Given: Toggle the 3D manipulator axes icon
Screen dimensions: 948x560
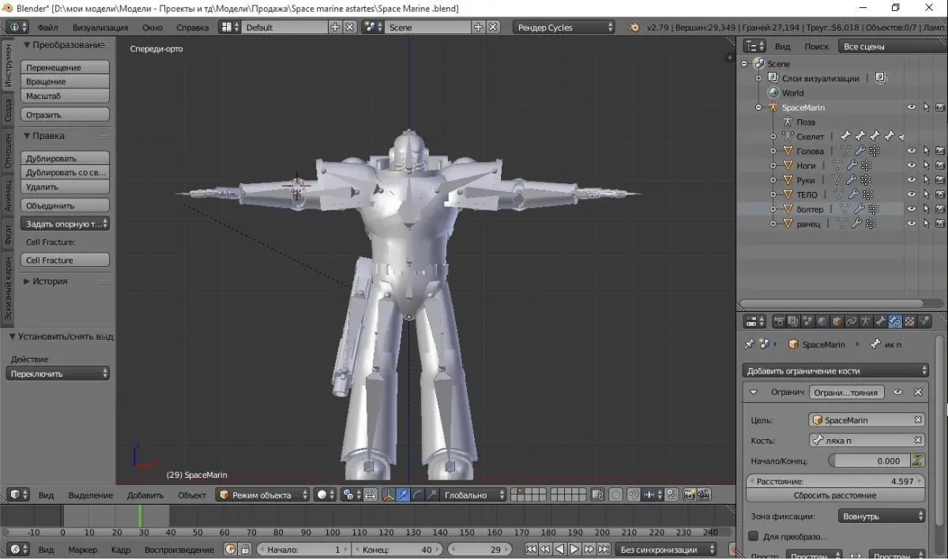Looking at the screenshot, I should 389,495.
